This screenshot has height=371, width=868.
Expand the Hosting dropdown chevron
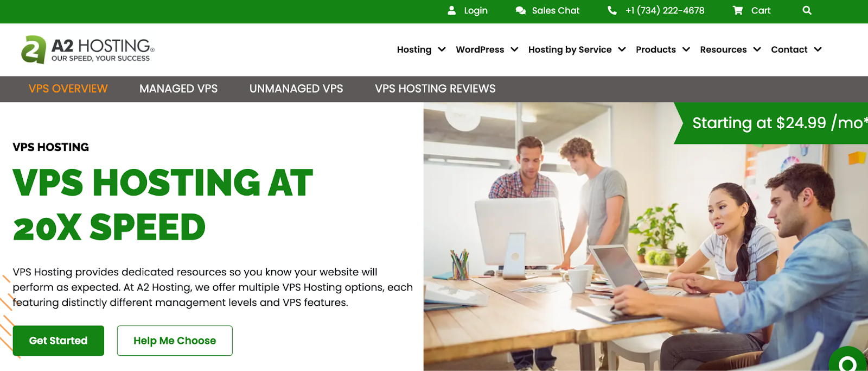(442, 49)
